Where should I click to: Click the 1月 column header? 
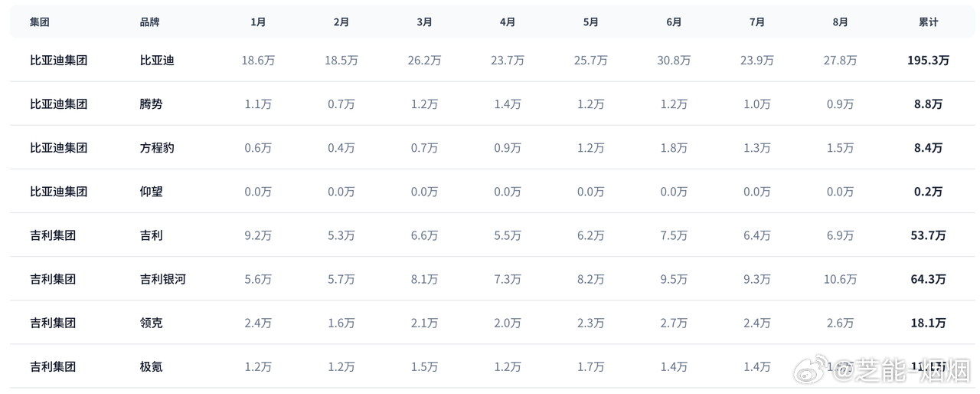tap(258, 22)
